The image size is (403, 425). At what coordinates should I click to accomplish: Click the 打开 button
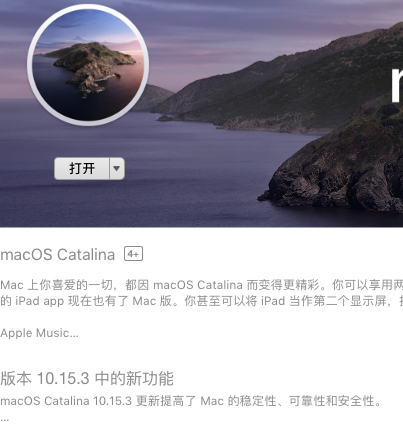[82, 169]
